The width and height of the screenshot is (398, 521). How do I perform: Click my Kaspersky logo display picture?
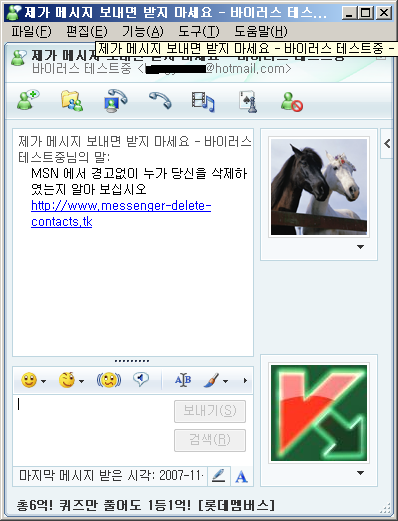pos(319,413)
